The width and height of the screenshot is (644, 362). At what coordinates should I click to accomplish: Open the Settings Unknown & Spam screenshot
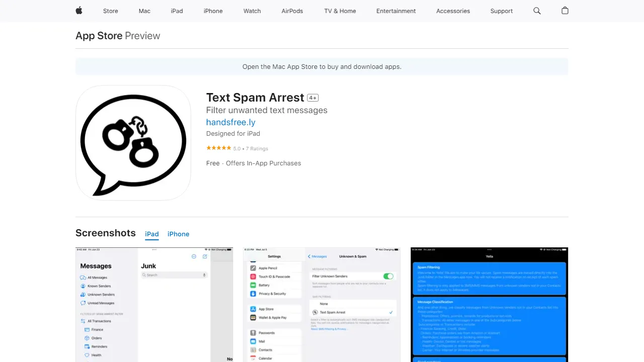(x=322, y=305)
